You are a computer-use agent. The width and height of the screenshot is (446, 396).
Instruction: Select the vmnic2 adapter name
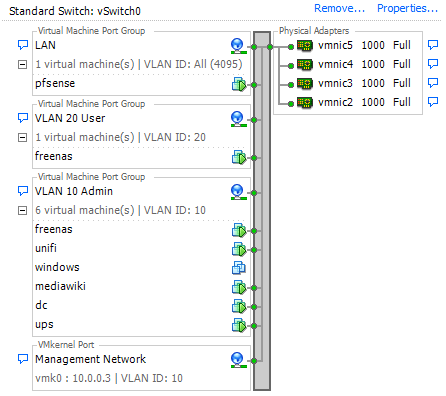335,102
